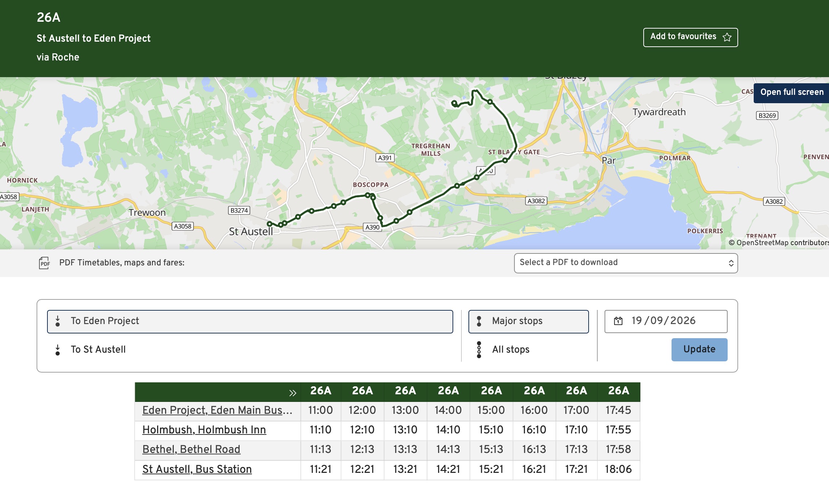Click the 14:10 Holmbush time cell
This screenshot has width=829, height=504.
(x=448, y=430)
